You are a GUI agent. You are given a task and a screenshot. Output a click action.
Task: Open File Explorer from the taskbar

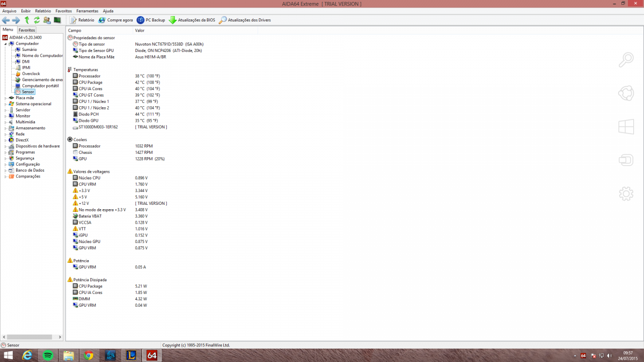[x=68, y=356]
